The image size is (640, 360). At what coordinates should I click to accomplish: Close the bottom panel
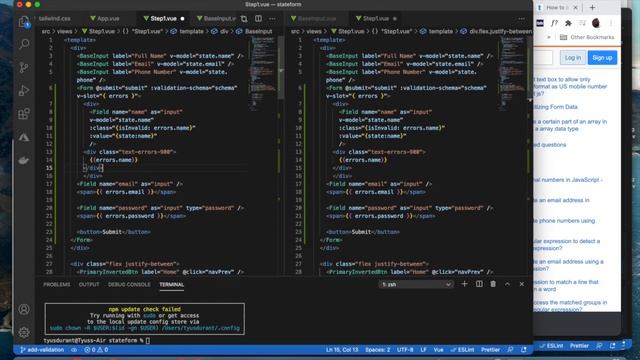522,284
